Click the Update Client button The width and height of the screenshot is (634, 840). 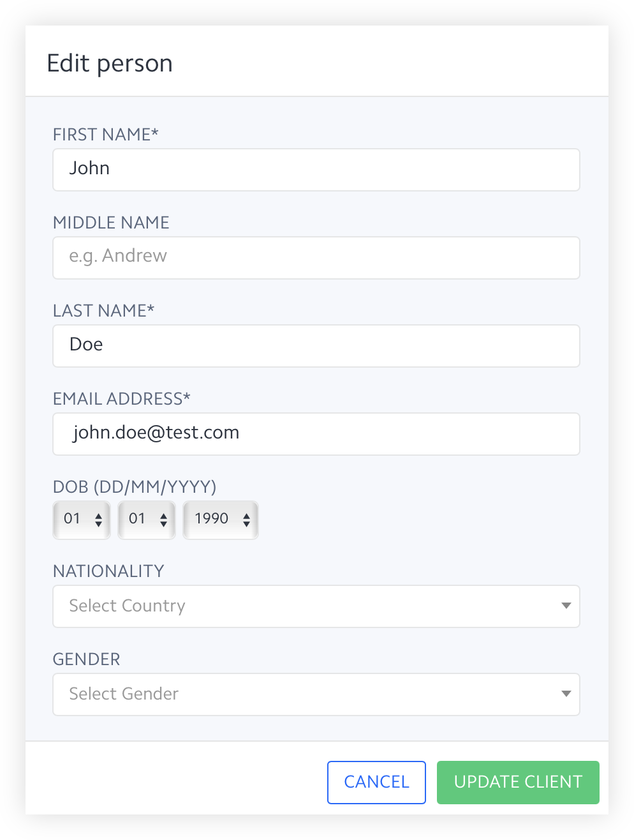click(x=518, y=783)
